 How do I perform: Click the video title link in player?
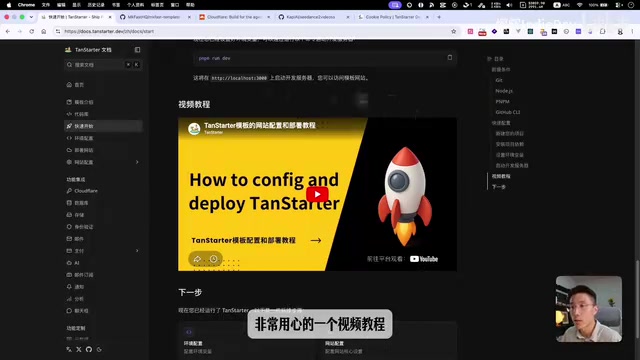coord(260,125)
